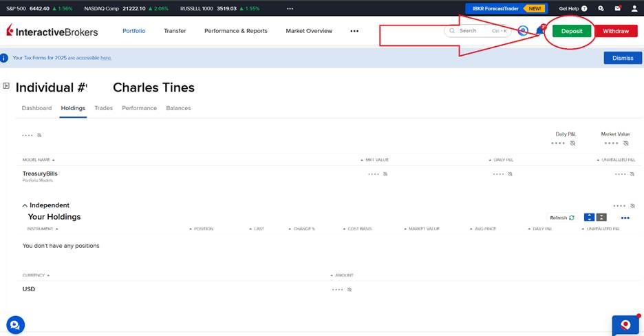Image resolution: width=644 pixels, height=336 pixels.
Task: Open the holdings blue three-dot options menu
Action: [x=625, y=218]
